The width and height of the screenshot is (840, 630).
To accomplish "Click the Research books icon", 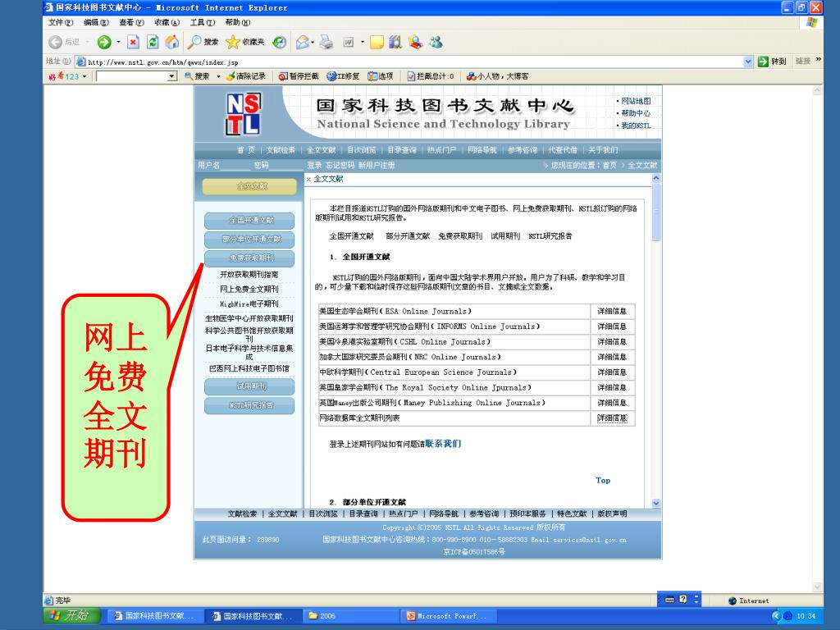I will click(x=395, y=42).
